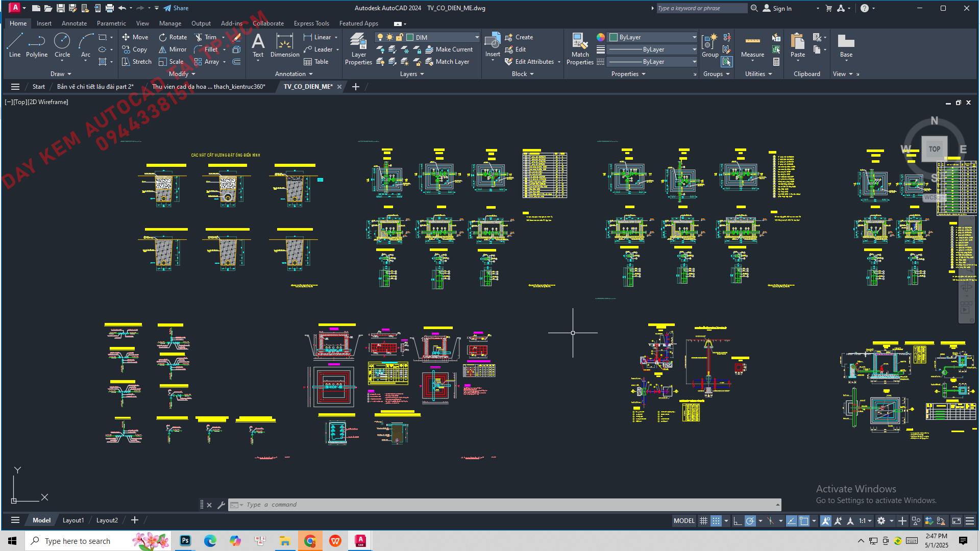The height and width of the screenshot is (551, 980).
Task: Switch to the Parametric tab
Action: point(111,23)
